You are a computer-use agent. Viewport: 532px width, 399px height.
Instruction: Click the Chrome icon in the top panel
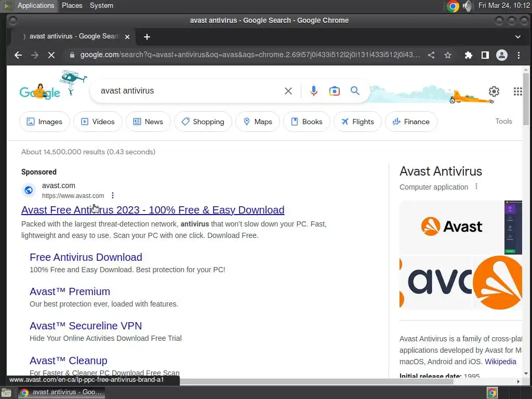click(x=453, y=6)
